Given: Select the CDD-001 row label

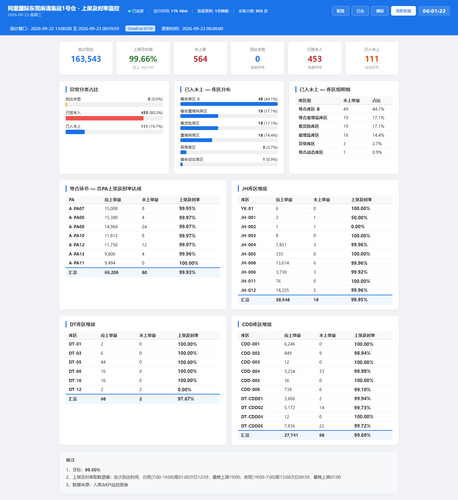Looking at the screenshot, I should click(250, 344).
